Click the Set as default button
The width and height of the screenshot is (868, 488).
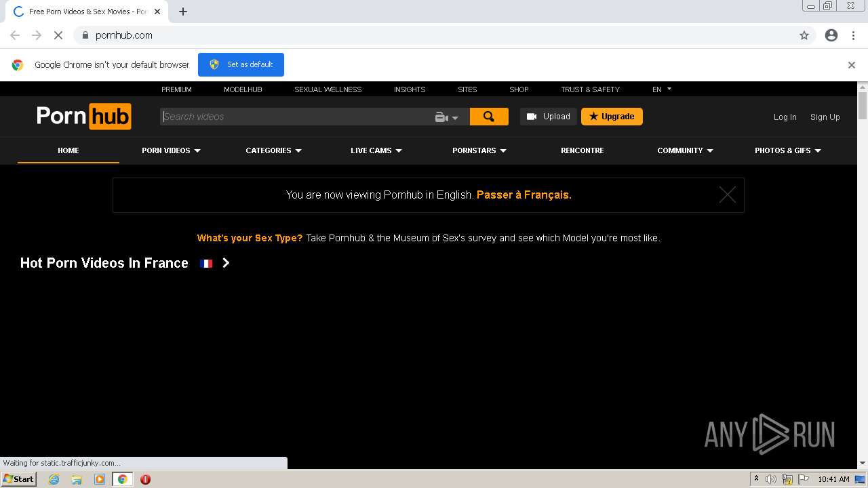pos(241,64)
